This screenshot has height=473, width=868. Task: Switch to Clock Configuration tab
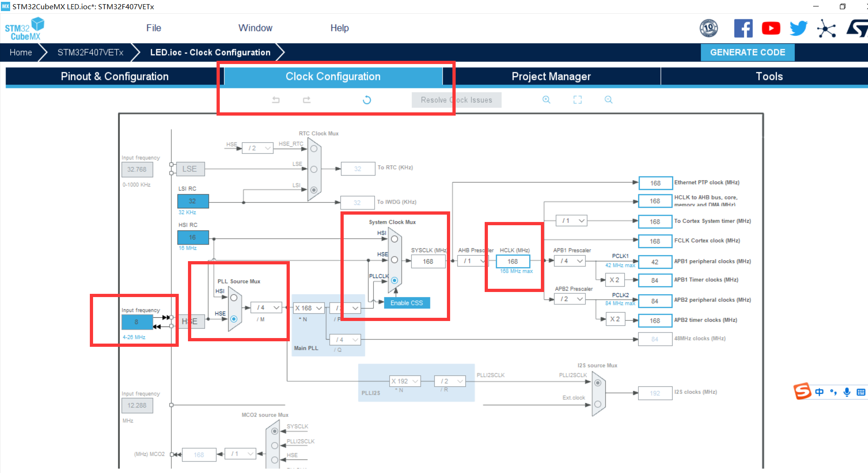pos(333,76)
